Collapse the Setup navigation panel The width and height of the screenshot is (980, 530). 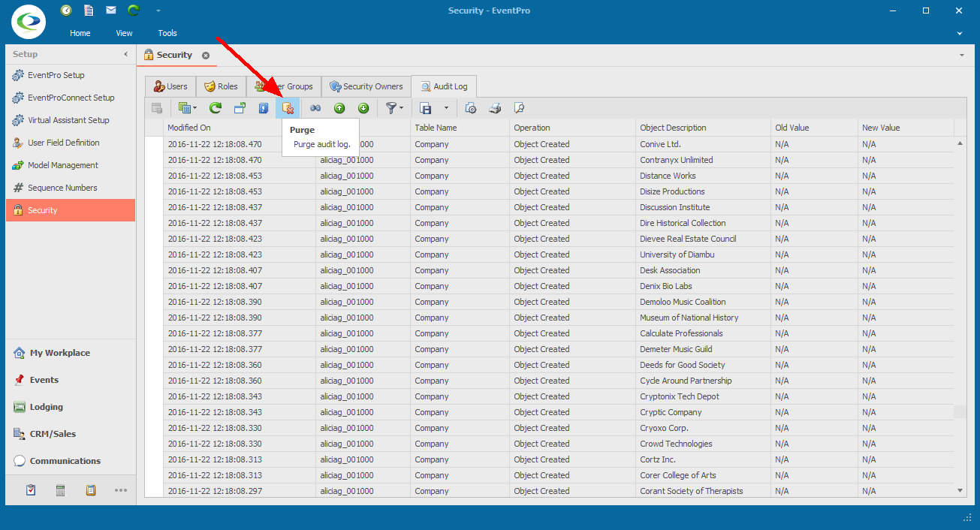point(125,55)
